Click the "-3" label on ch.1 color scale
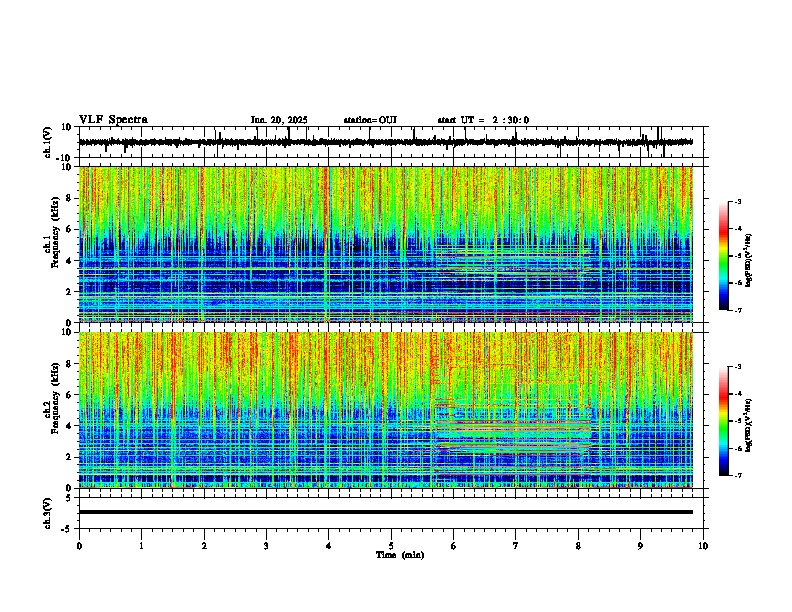The image size is (792, 612). (x=738, y=201)
